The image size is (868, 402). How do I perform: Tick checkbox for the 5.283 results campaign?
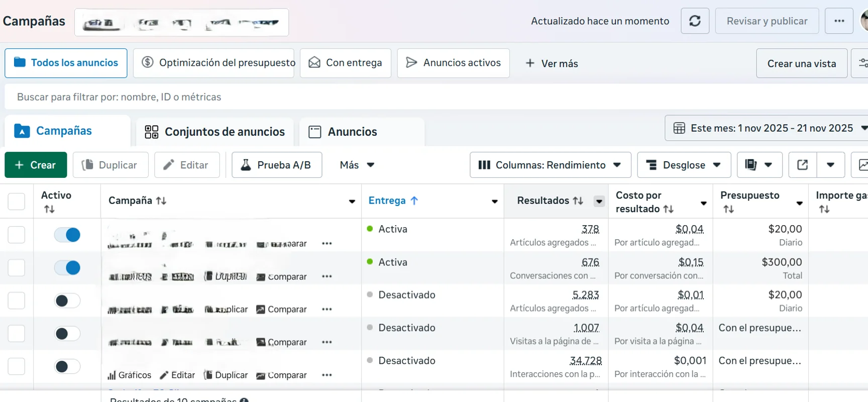point(17,300)
